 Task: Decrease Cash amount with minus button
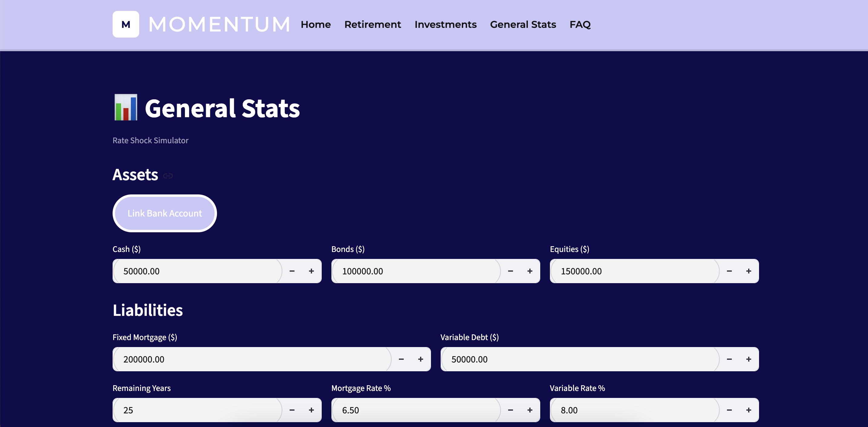coord(292,271)
